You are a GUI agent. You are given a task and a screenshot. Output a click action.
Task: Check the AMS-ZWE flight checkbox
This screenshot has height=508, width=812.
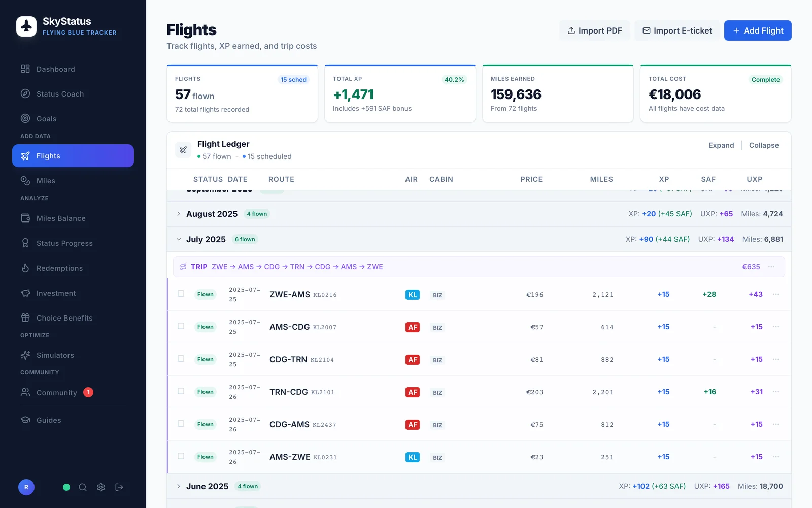coord(181,456)
